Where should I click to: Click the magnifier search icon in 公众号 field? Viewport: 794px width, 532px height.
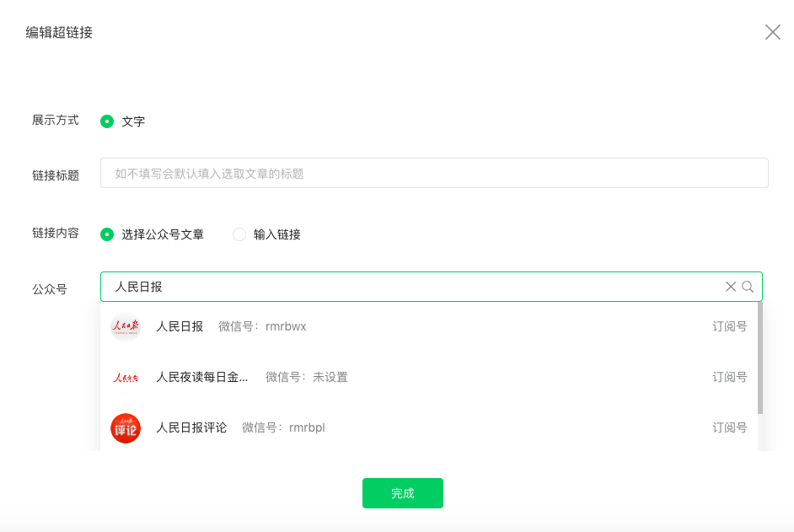coord(748,287)
